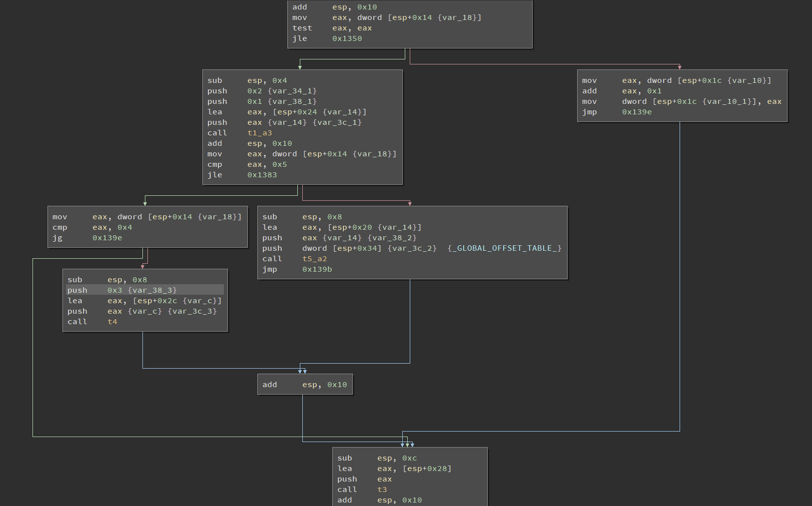Click 'push eax {var_14} {var_38_2}' line
This screenshot has height=506, width=812.
(340, 238)
